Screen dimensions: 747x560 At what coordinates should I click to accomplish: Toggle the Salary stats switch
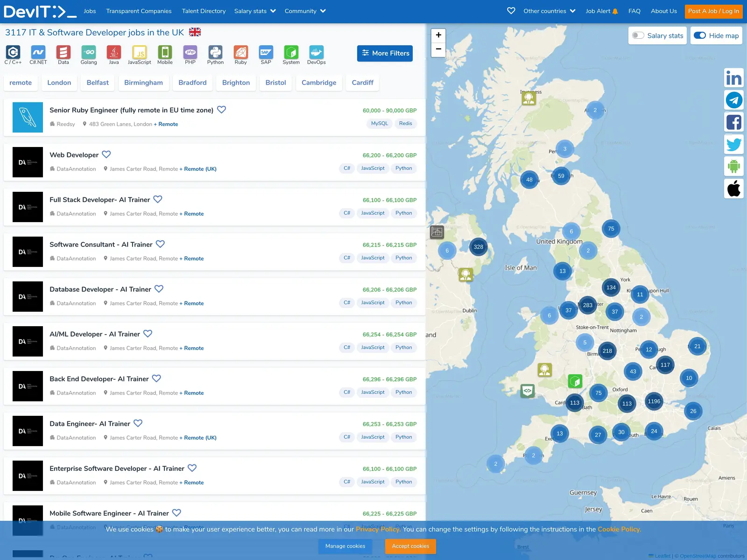tap(638, 35)
